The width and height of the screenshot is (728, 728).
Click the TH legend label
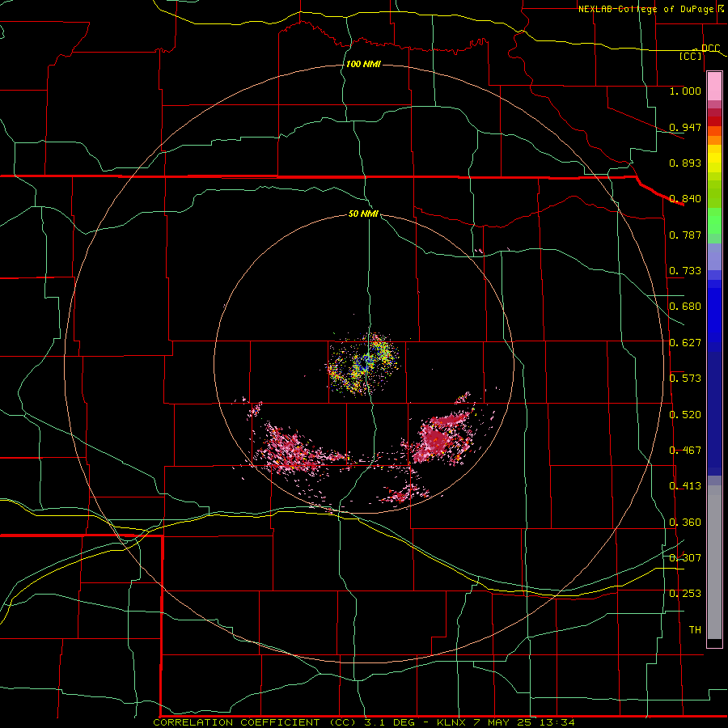tap(695, 630)
